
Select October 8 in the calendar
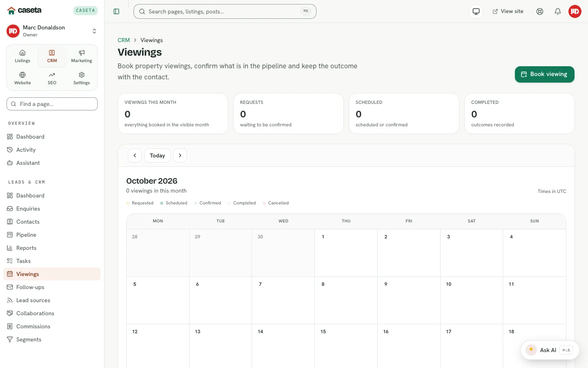[x=346, y=300]
